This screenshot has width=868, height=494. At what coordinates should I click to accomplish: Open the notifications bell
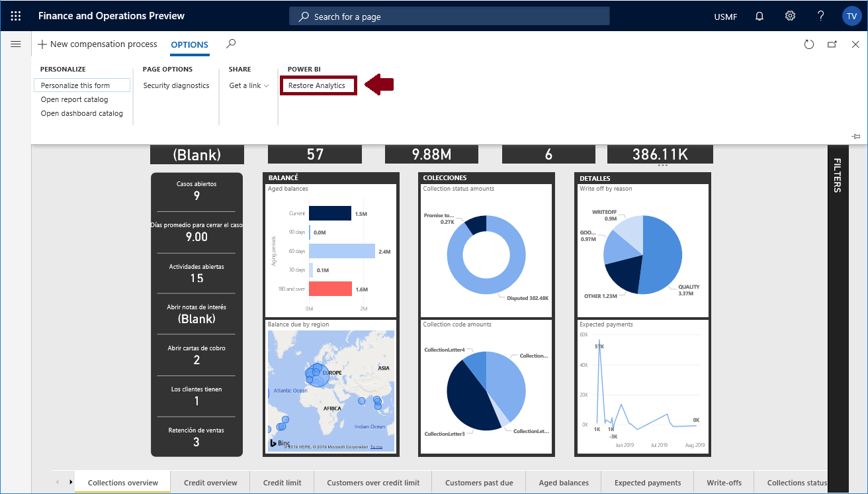[x=759, y=15]
